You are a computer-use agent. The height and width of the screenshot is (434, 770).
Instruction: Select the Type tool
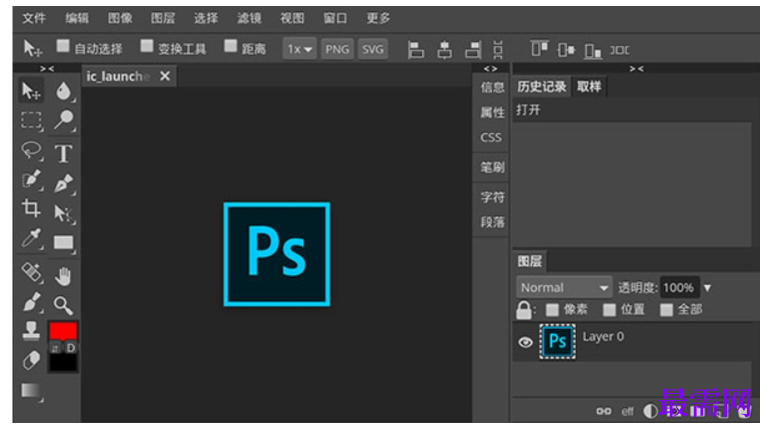(63, 154)
